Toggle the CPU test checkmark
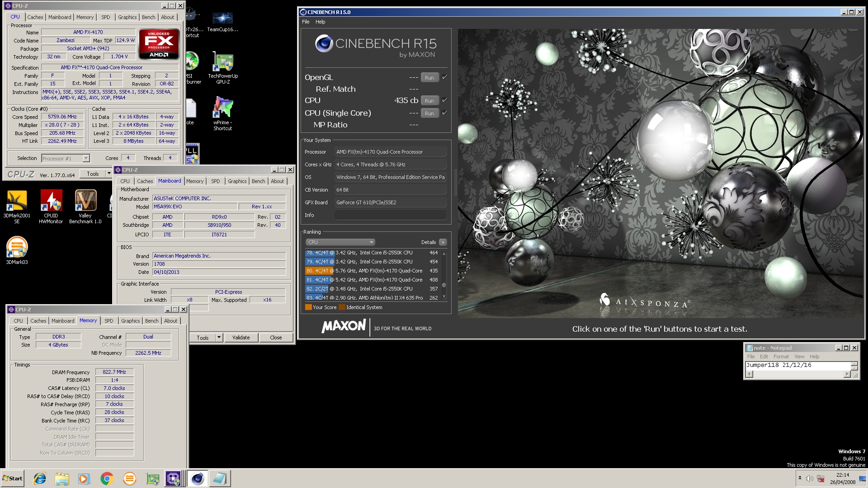868x488 pixels. pos(444,100)
